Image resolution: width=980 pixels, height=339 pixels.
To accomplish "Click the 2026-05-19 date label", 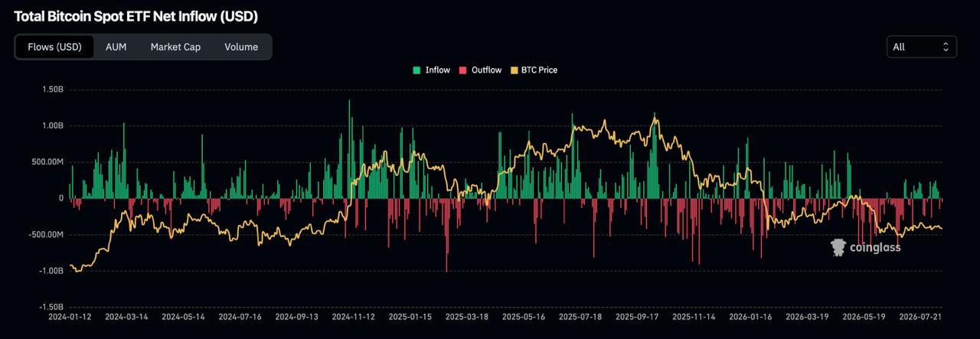I will [863, 316].
